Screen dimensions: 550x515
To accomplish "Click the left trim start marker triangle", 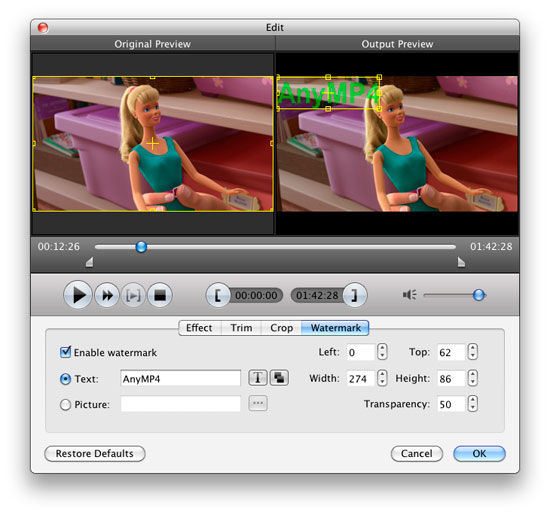I will tap(89, 262).
